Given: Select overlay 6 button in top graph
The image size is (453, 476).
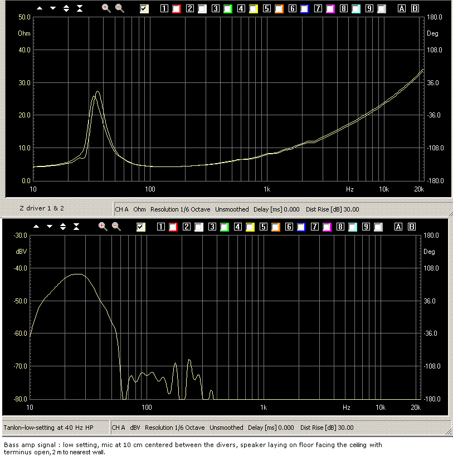Looking at the screenshot, I should click(293, 8).
